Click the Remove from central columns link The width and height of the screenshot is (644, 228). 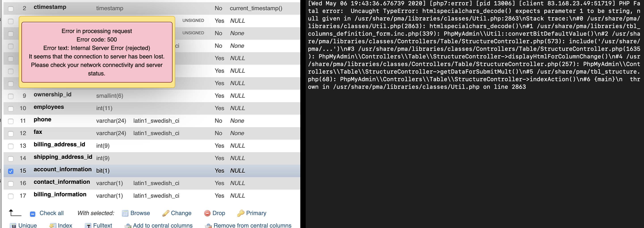253,225
